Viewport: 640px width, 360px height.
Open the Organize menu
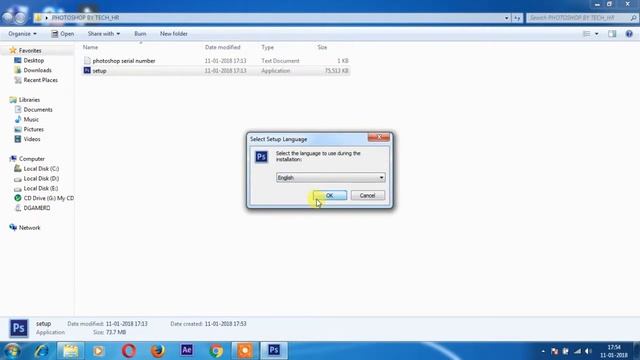22,34
